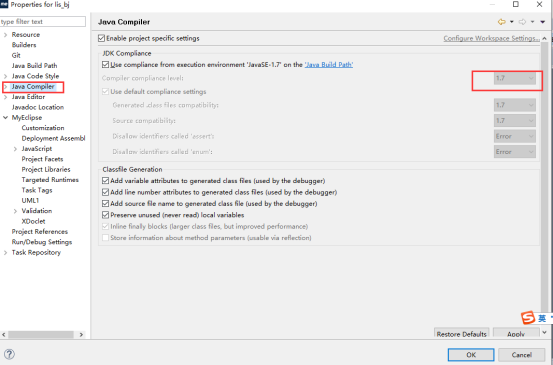The height and width of the screenshot is (365, 553).
Task: Expand the Java Compiler tree node
Action: tap(5, 86)
